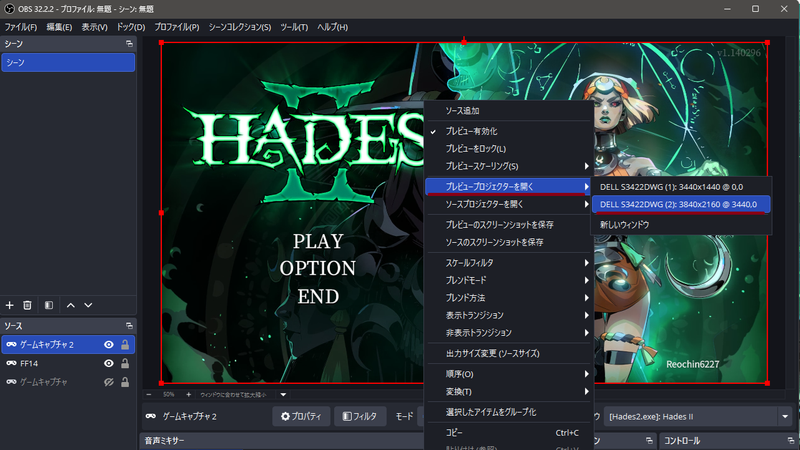Open the ドック(D) menu
This screenshot has width=800, height=450.
[x=131, y=27]
